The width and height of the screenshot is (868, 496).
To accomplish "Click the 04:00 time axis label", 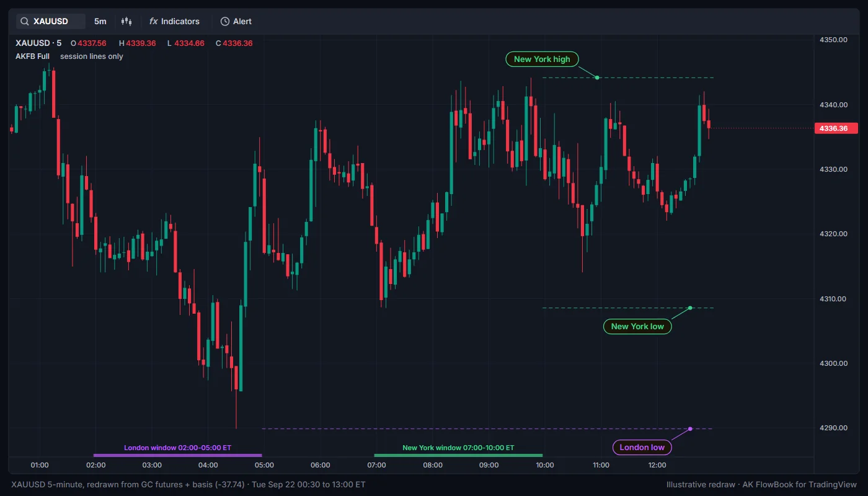I will (x=208, y=465).
